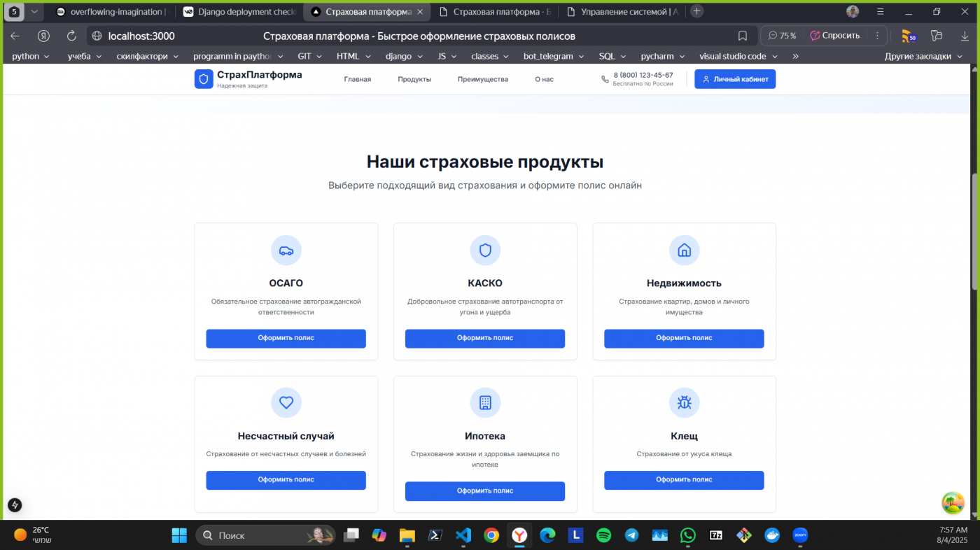Image resolution: width=980 pixels, height=550 pixels.
Task: Open the Другие закладки dropdown
Action: coord(924,56)
